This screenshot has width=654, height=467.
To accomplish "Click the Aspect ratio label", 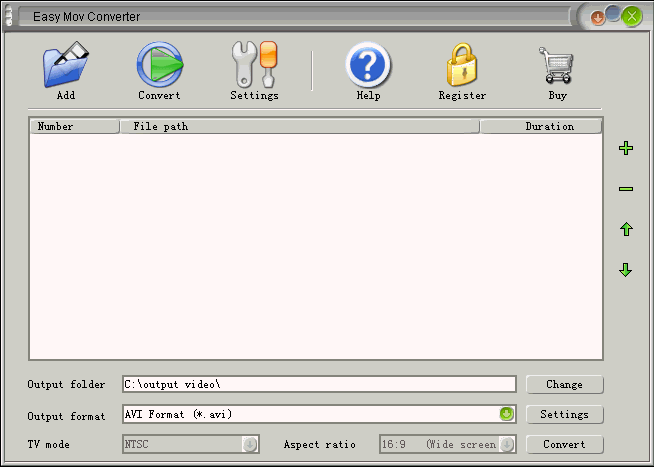I will click(319, 444).
